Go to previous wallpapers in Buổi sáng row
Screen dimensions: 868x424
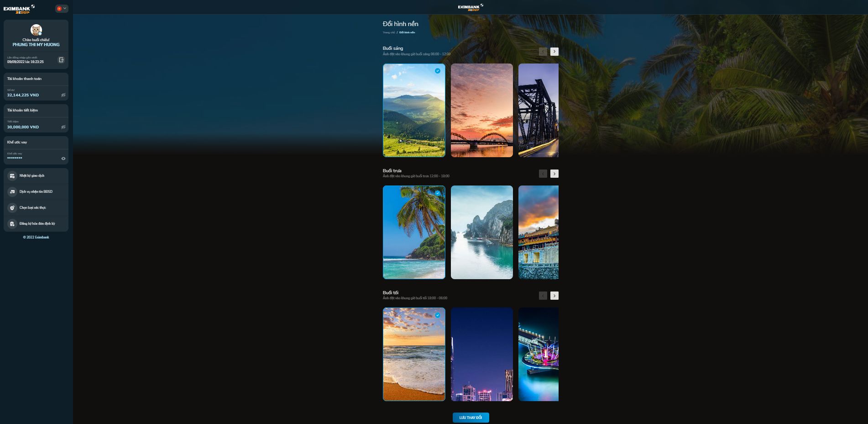click(x=543, y=52)
